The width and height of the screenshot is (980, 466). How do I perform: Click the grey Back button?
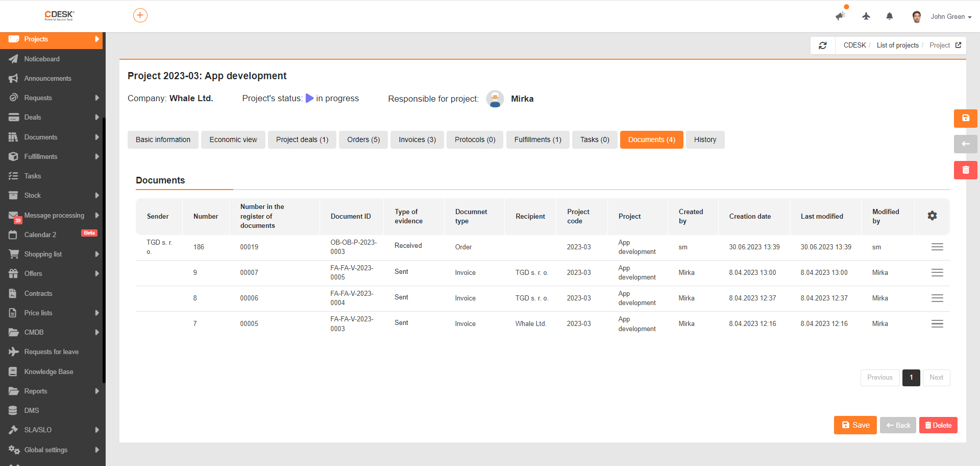[x=898, y=425]
